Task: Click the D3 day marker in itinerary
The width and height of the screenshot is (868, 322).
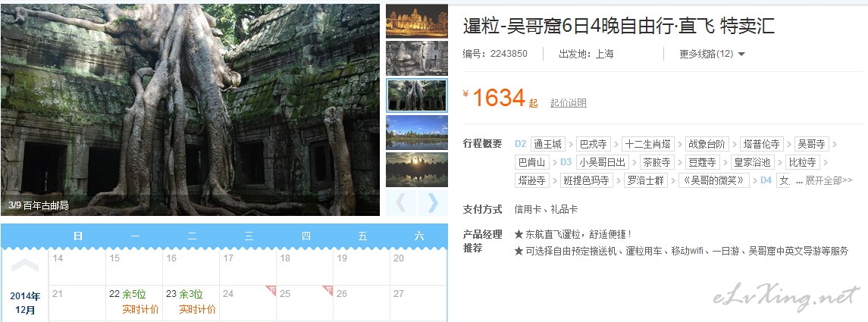Action: coord(566,162)
